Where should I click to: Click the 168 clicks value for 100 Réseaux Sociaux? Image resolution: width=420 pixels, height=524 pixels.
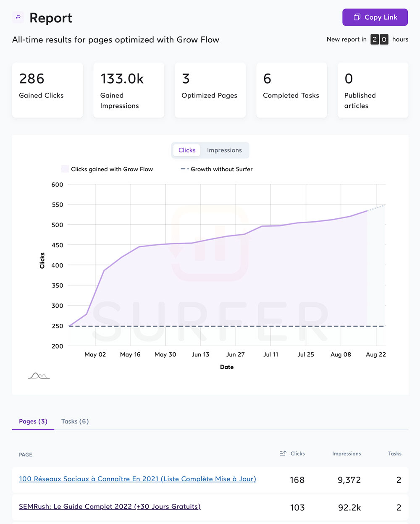(297, 480)
